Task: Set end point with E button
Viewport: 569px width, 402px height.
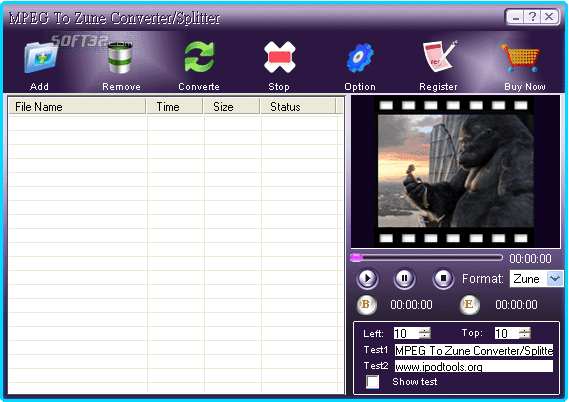Action: point(469,304)
